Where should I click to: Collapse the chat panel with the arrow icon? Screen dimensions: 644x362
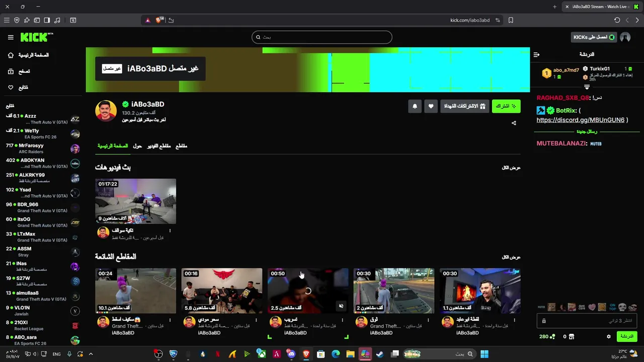pos(536,54)
